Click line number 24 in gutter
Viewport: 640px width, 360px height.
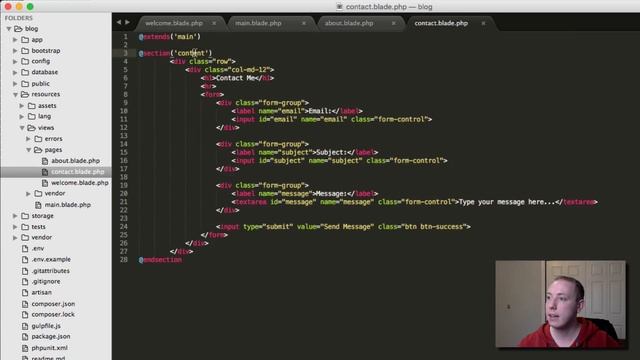coord(124,227)
